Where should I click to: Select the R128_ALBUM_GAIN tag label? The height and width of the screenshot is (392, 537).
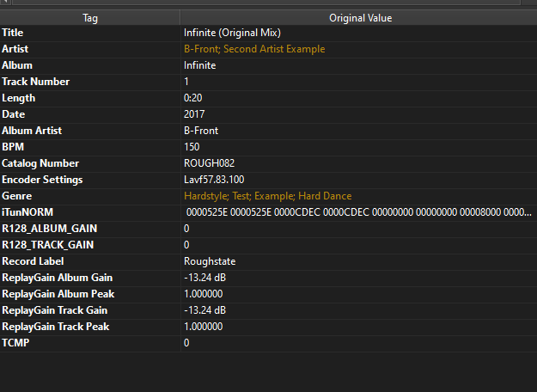point(50,229)
